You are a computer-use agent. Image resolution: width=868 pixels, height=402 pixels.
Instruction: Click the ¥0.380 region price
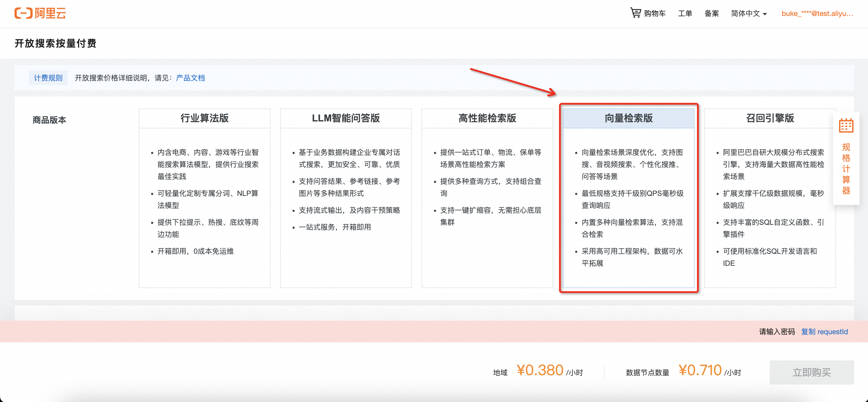[x=540, y=370]
